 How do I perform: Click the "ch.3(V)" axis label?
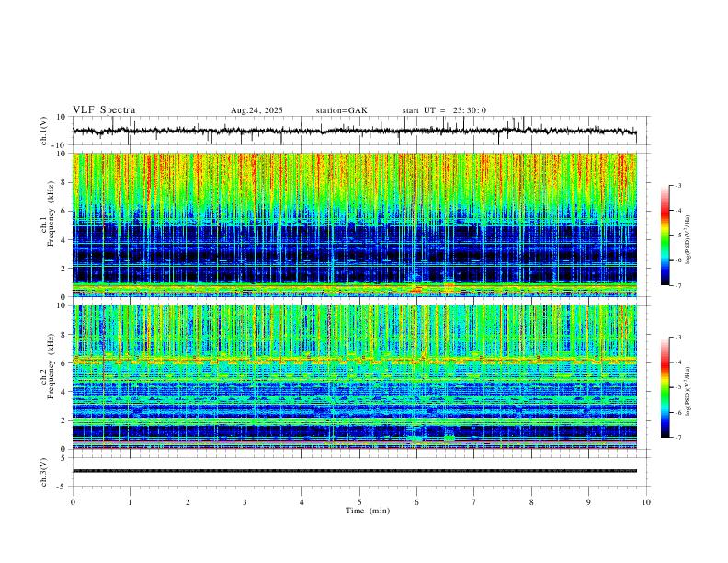(x=44, y=472)
